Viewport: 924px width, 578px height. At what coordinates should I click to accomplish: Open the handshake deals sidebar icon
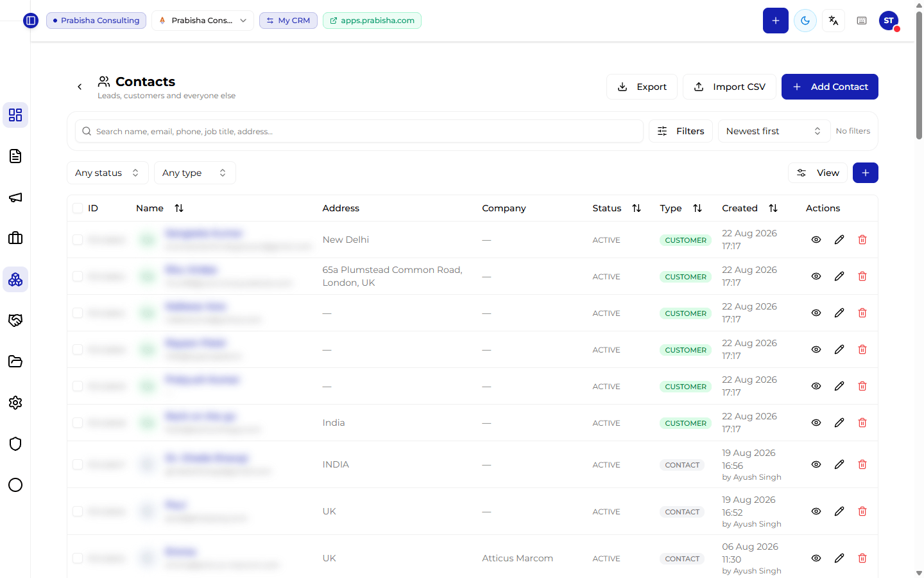[x=15, y=320]
